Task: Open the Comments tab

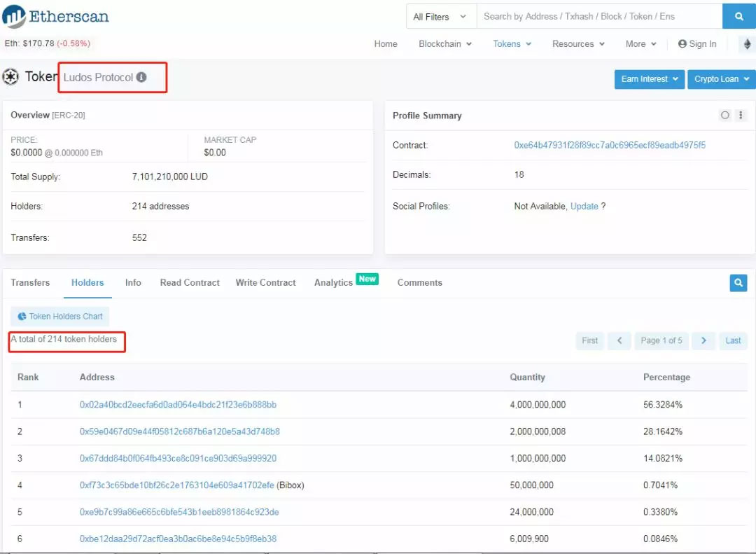Action: [x=419, y=283]
